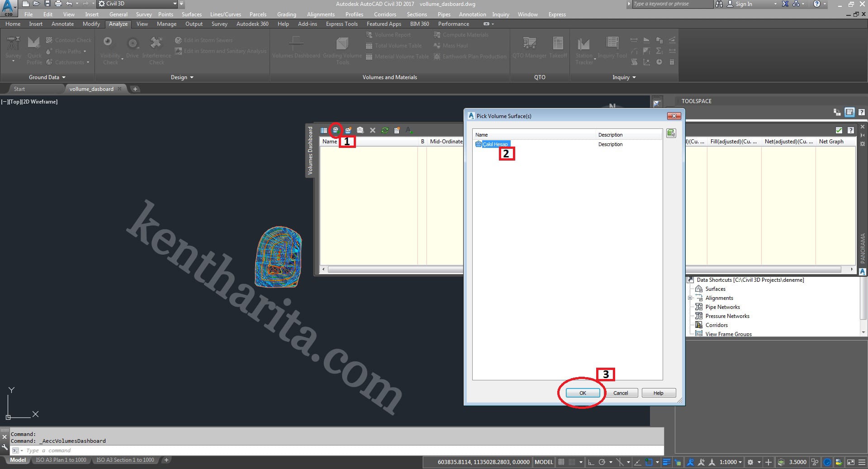Viewport: 868px width, 469px height.
Task: Toggle MODEL space button in status bar
Action: click(x=543, y=462)
